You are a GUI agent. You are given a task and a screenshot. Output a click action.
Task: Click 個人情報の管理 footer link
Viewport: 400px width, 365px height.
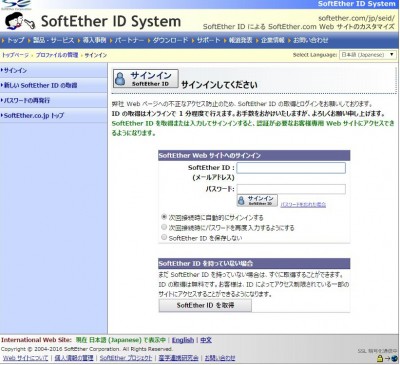point(74,358)
